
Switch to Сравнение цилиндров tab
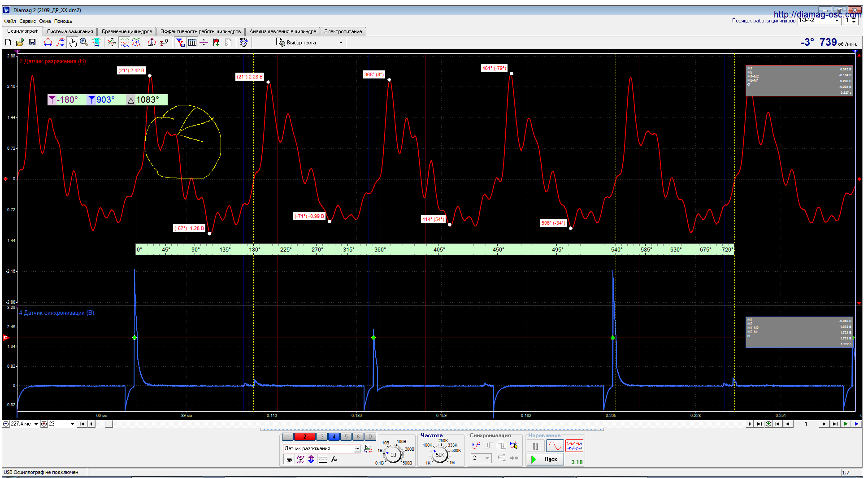127,31
